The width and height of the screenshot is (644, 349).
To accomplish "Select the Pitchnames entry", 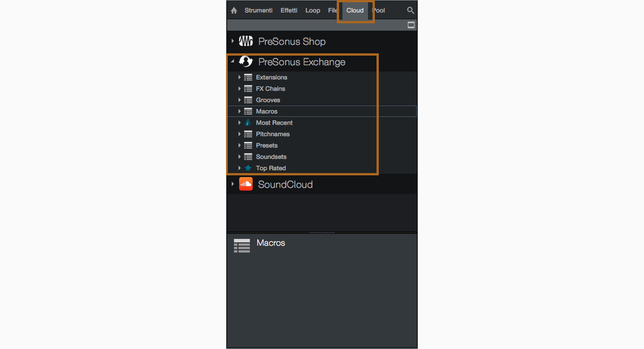I will [x=273, y=134].
